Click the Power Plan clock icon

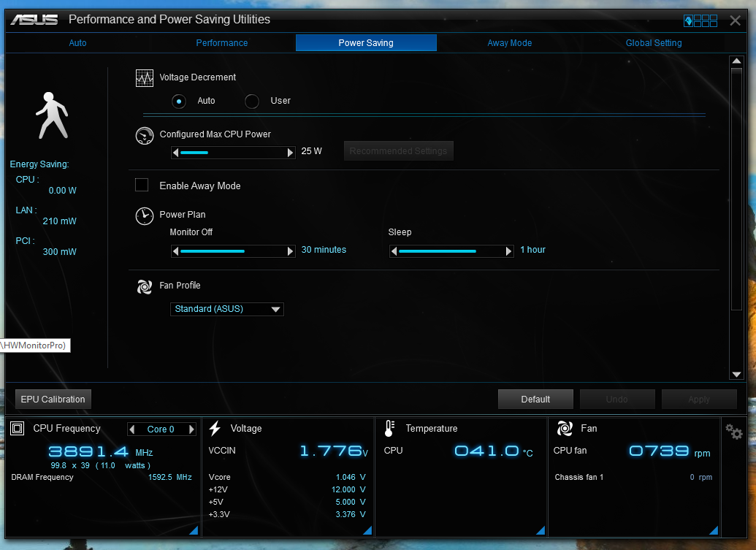[x=145, y=216]
